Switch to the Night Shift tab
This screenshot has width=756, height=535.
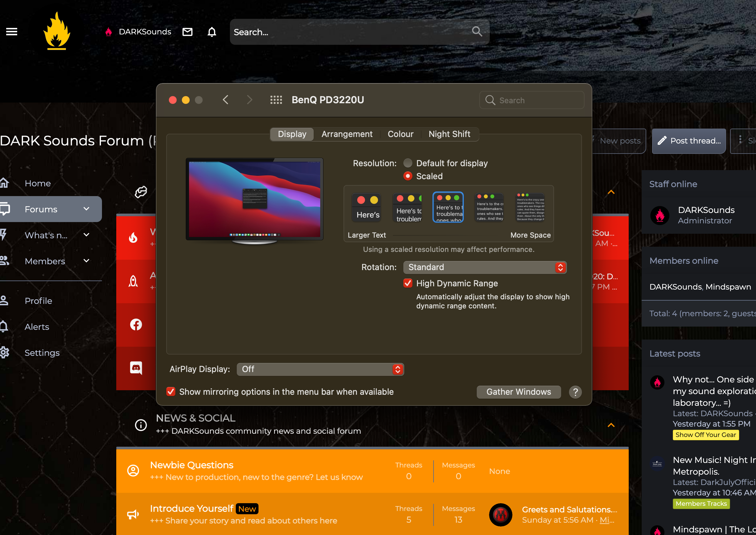tap(449, 134)
